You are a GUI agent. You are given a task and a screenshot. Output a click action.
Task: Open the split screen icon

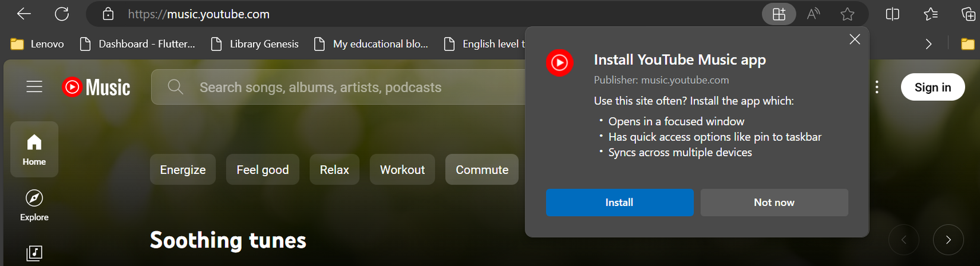point(892,14)
